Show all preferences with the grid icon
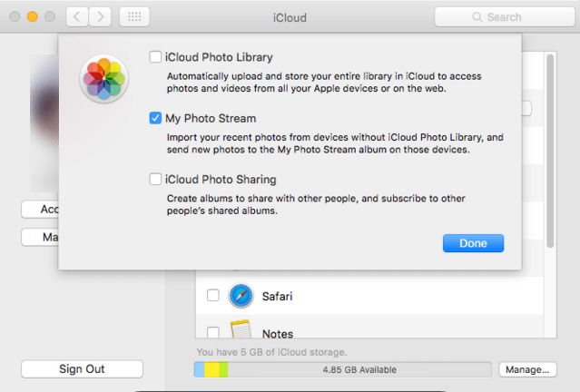580x392 pixels. (134, 16)
